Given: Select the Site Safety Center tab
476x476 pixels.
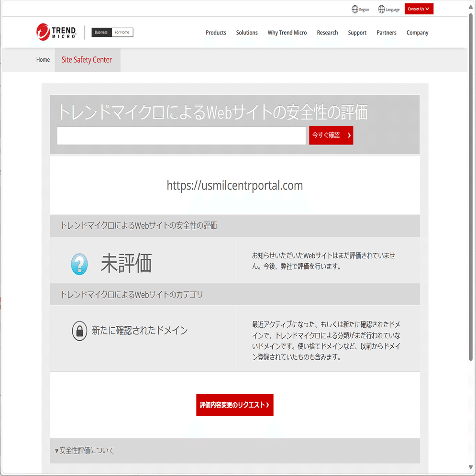Looking at the screenshot, I should [87, 59].
